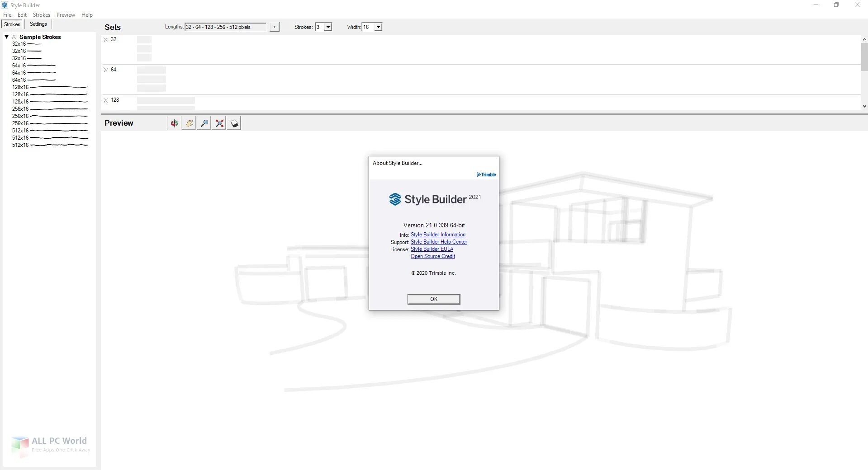This screenshot has width=868, height=470.
Task: Open the Style Builder EULA link
Action: 432,249
